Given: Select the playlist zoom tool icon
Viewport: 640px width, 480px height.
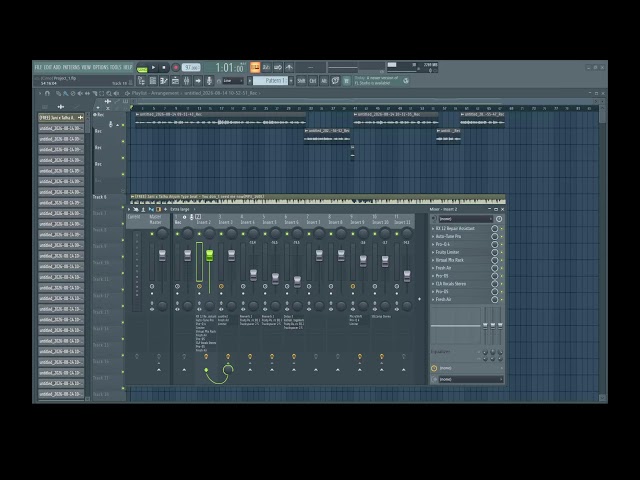Looking at the screenshot, I should pyautogui.click(x=109, y=93).
